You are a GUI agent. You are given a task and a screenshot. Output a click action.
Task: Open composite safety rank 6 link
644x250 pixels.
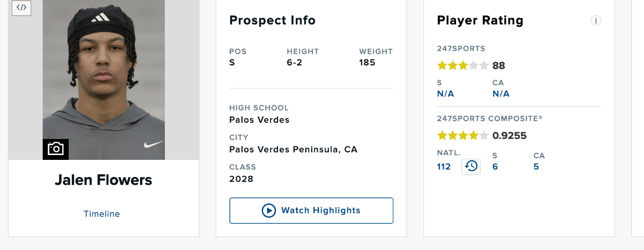point(495,167)
